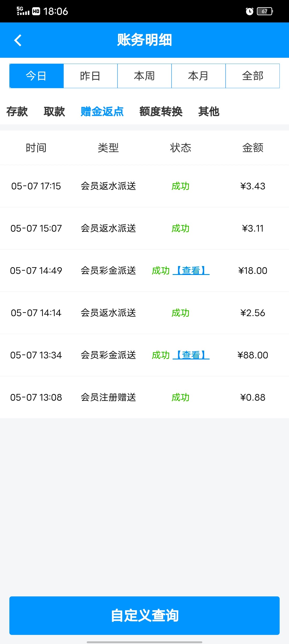Switch to the 本月 date filter

tap(199, 76)
